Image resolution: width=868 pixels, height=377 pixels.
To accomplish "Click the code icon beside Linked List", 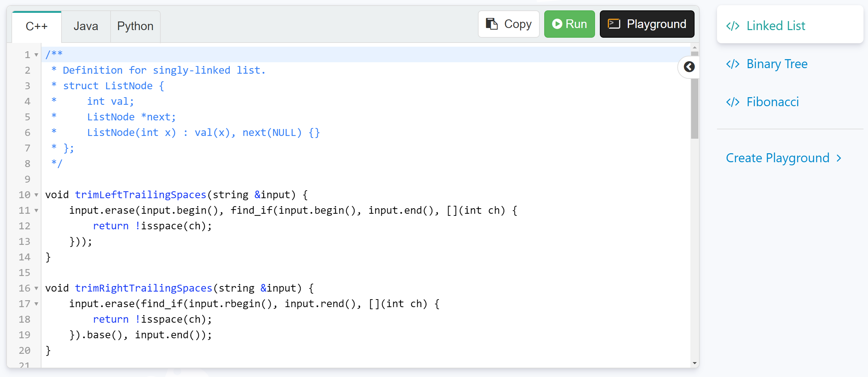I will (x=733, y=26).
